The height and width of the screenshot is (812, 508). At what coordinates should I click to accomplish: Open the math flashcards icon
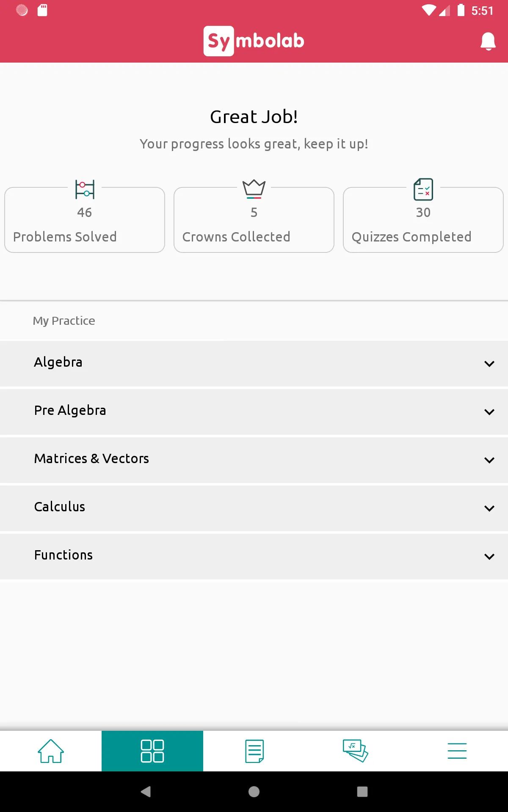coord(356,751)
